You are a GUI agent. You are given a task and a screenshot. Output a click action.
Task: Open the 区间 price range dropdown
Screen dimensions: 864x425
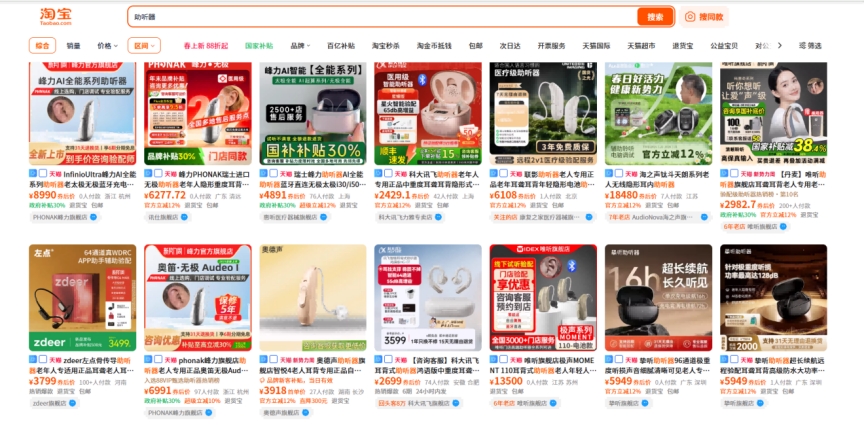pyautogui.click(x=144, y=46)
